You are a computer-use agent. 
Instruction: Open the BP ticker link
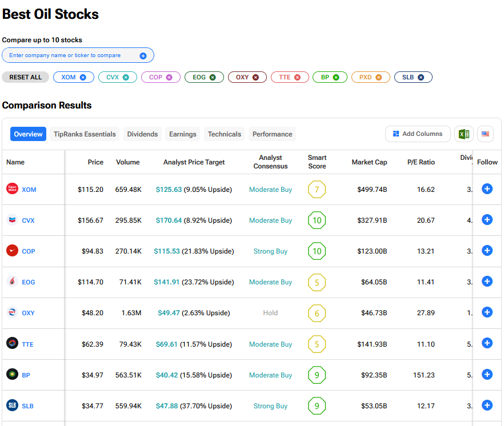pyautogui.click(x=26, y=375)
